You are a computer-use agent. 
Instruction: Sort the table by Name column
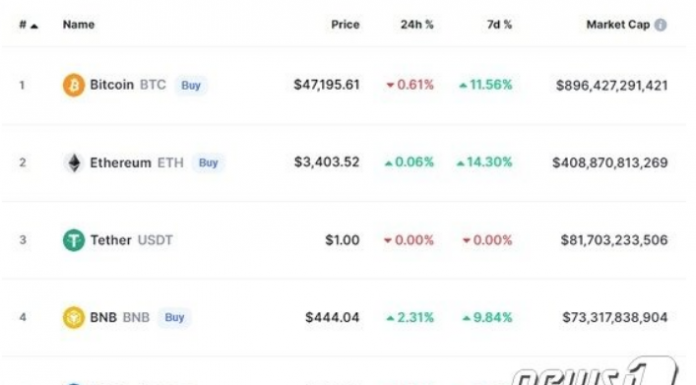[79, 24]
